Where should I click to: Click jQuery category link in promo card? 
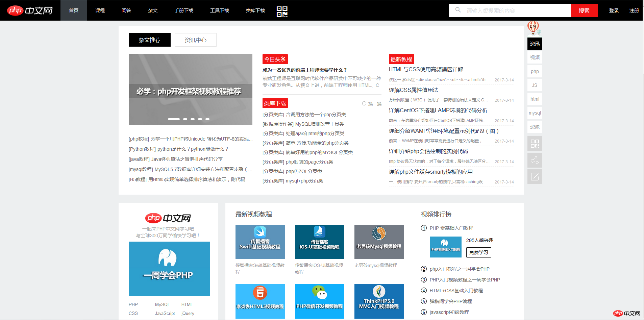188,313
